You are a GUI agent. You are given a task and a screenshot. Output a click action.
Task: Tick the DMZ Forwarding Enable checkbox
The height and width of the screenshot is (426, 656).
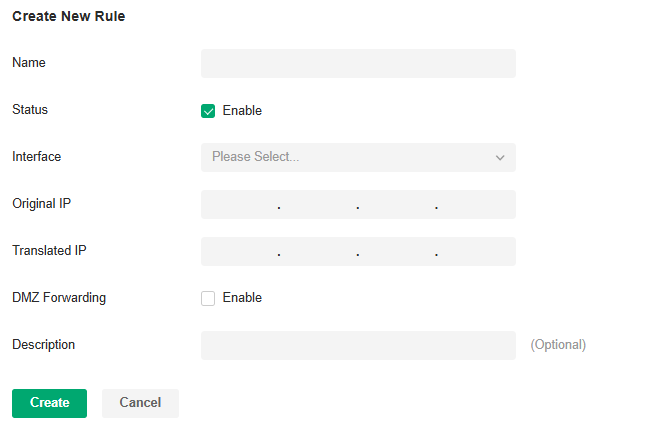coord(208,298)
